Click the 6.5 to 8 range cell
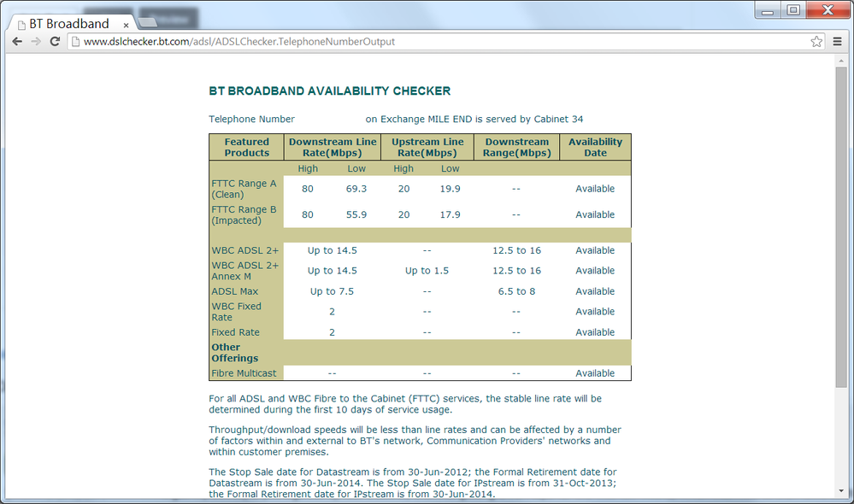Screen dimensions: 854x504 tap(516, 291)
